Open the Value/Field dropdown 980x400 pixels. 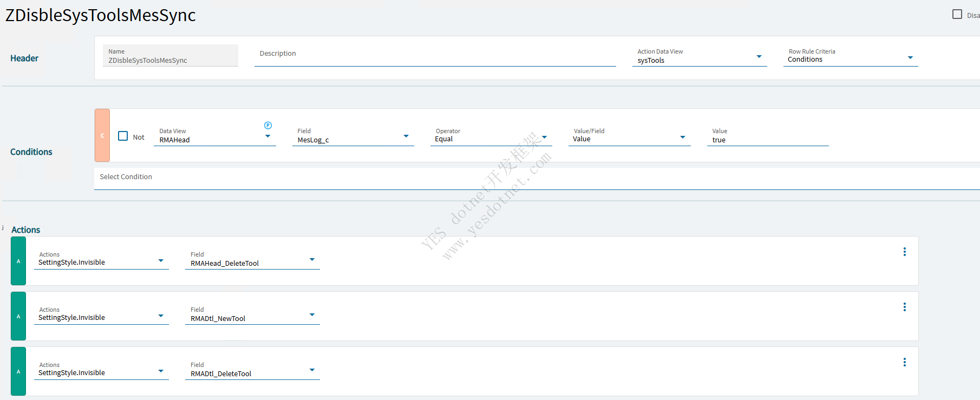click(x=682, y=137)
